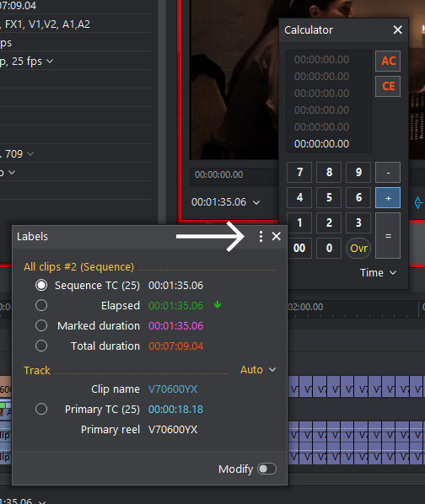Click the 00 key in Calculator
The image size is (425, 504).
click(x=299, y=248)
